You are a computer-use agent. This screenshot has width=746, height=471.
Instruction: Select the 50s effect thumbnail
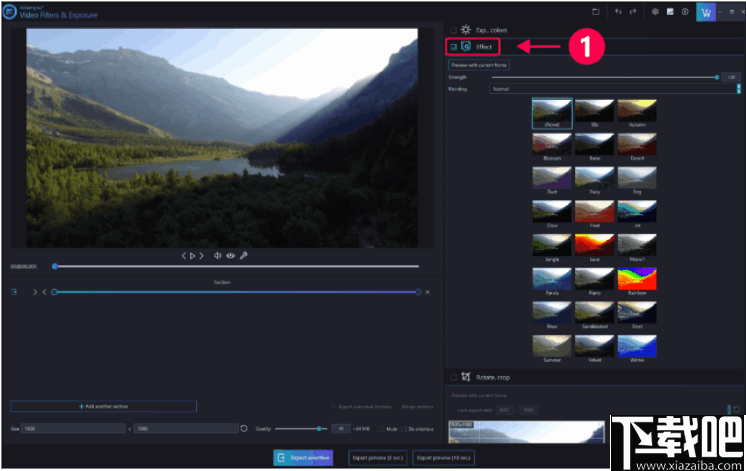pos(594,113)
